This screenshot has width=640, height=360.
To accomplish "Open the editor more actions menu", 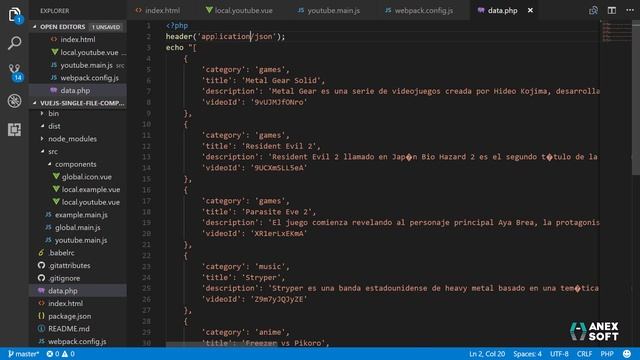I will pyautogui.click(x=630, y=10).
